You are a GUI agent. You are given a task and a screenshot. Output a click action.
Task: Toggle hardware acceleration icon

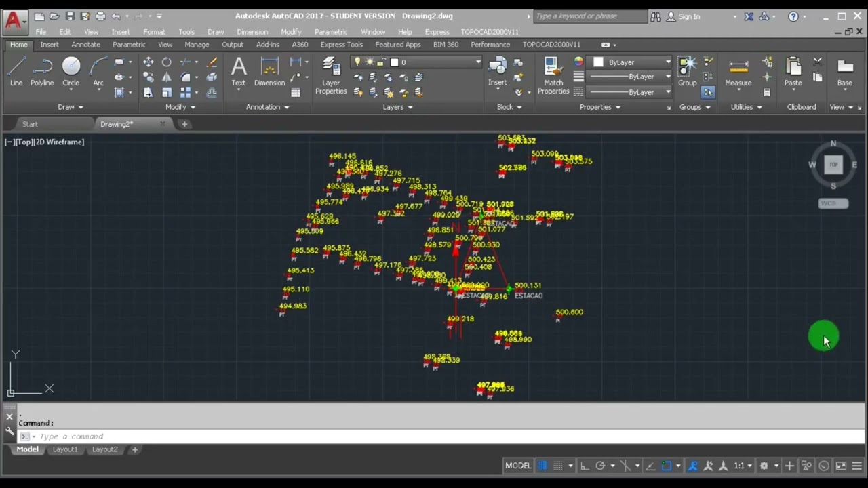click(x=824, y=466)
